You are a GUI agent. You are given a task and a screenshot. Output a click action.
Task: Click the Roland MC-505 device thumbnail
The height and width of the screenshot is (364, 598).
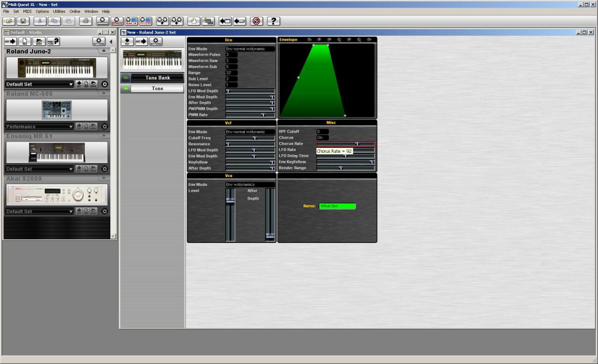57,110
